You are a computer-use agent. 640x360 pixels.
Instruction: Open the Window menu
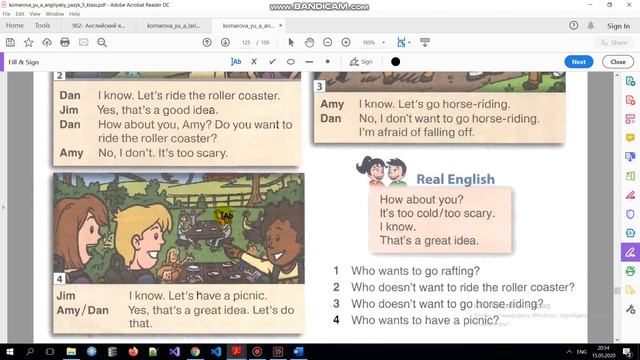click(55, 14)
